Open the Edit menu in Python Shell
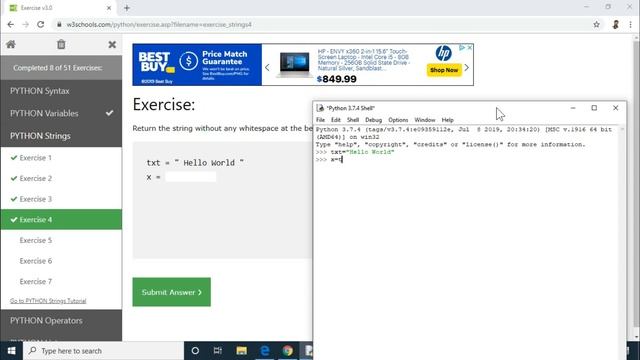Screen dimensions: 640x360 [336, 120]
